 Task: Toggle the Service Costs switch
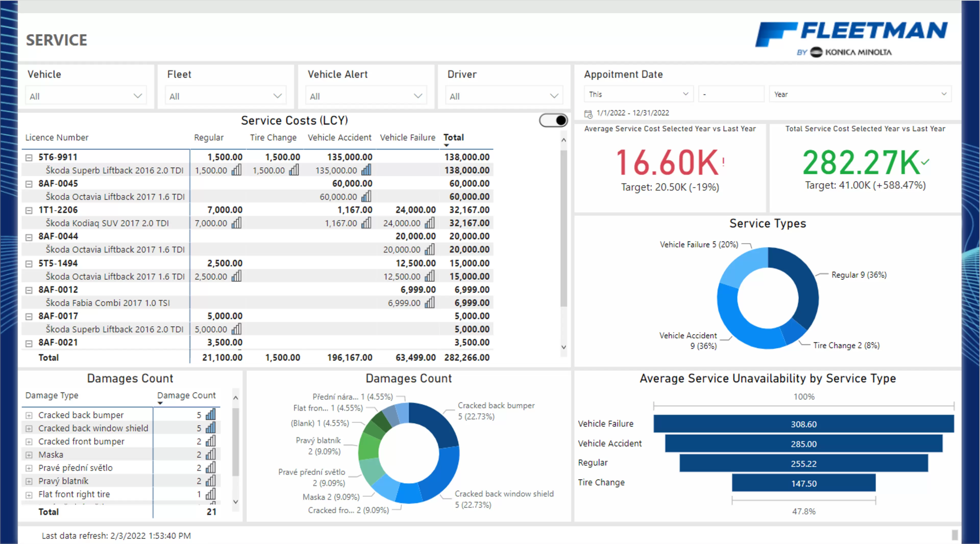click(x=554, y=120)
